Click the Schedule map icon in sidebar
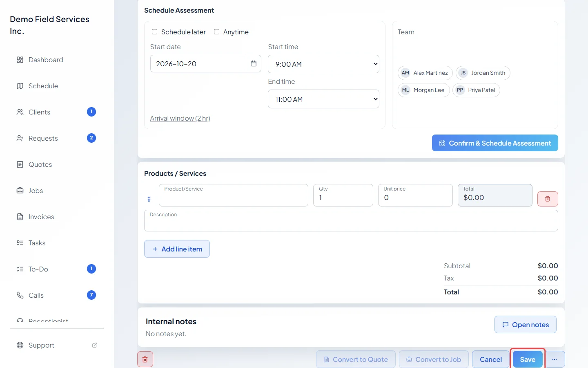588x368 pixels. pyautogui.click(x=20, y=86)
